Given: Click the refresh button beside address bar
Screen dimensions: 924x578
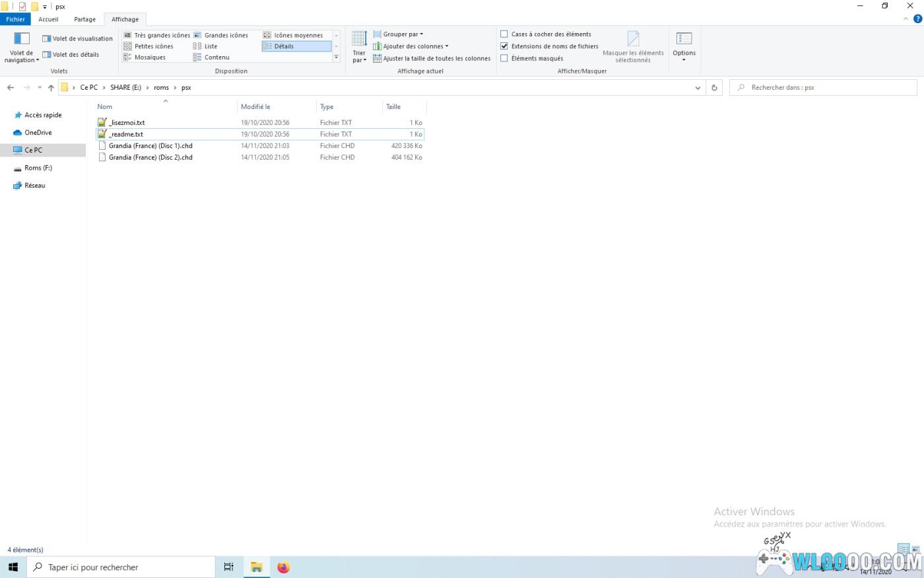Looking at the screenshot, I should coord(713,87).
